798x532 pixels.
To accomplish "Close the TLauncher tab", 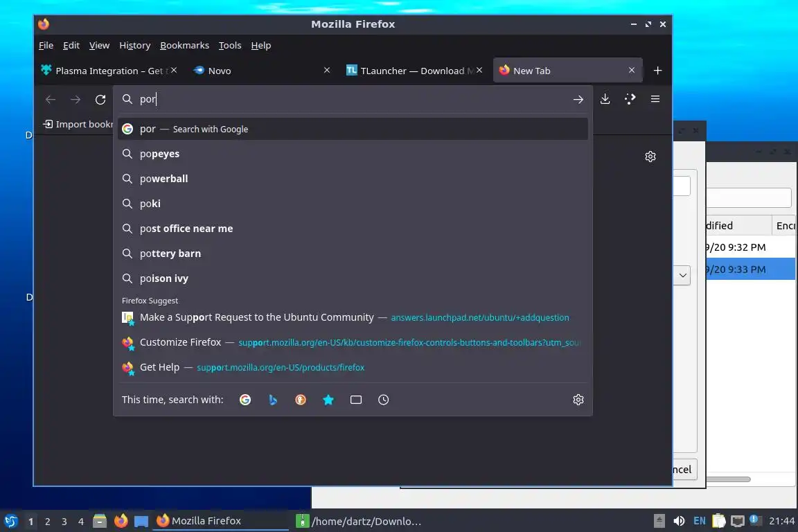I will click(479, 70).
